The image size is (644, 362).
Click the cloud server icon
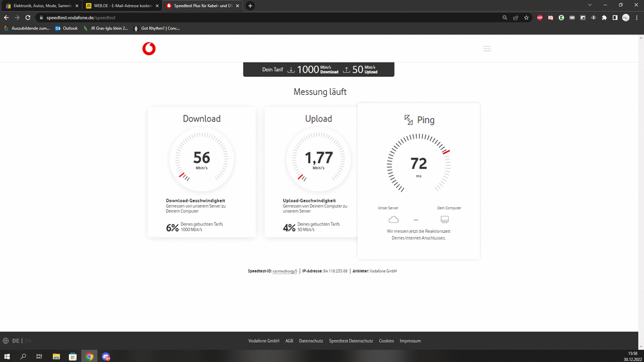pos(393,219)
